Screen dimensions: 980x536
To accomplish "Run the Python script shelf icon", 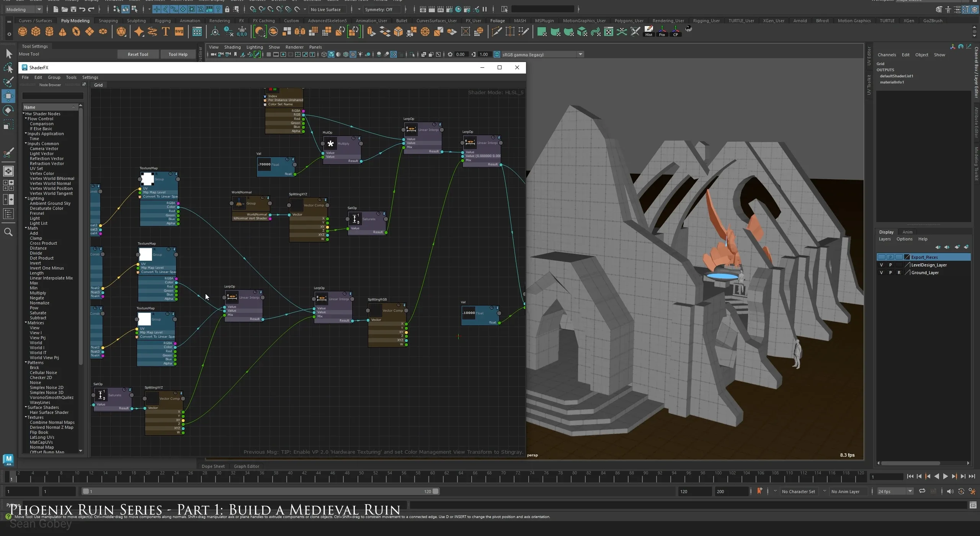I will coord(689,29).
